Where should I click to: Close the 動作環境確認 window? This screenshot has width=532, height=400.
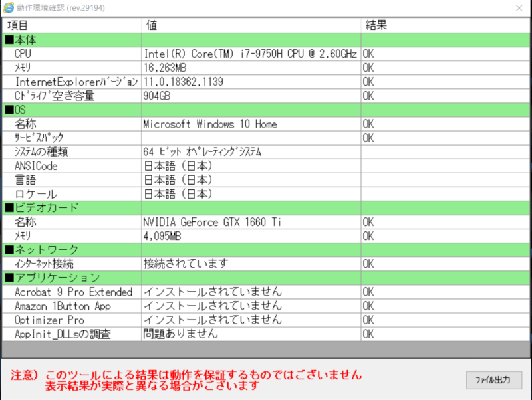[x=519, y=8]
